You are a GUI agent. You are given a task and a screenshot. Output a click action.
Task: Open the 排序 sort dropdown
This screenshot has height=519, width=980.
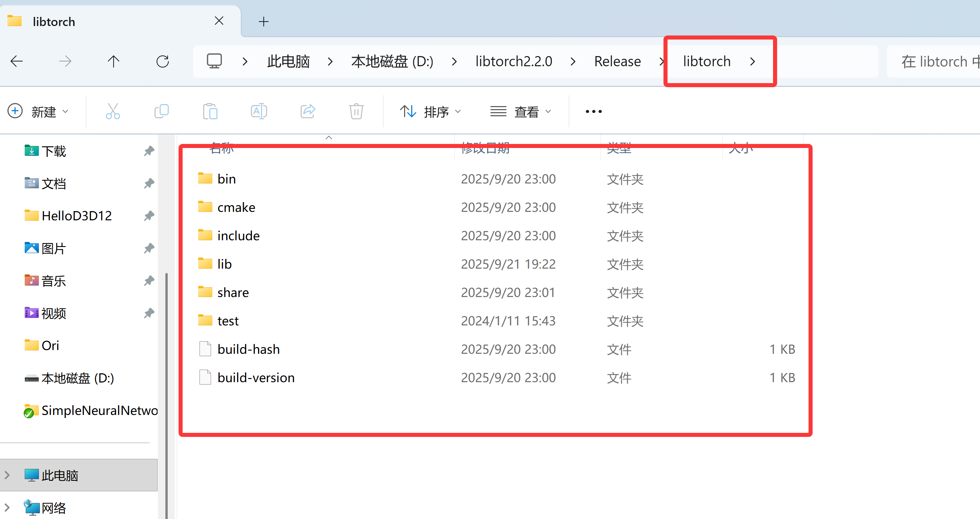(x=430, y=112)
